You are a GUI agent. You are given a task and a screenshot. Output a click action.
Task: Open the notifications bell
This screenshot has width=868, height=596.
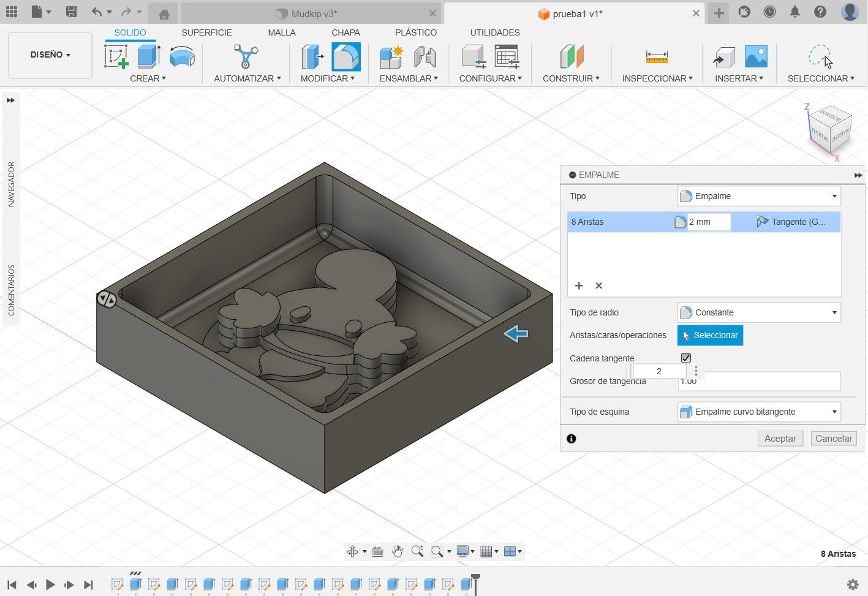point(794,12)
